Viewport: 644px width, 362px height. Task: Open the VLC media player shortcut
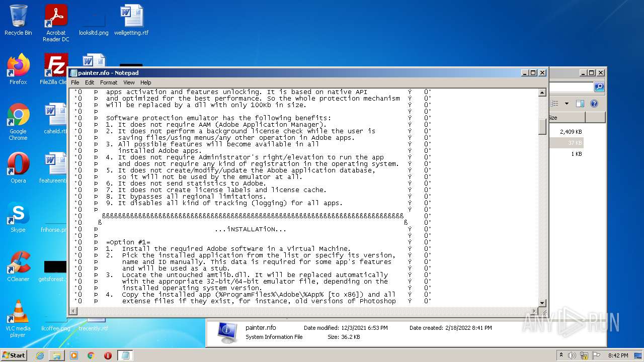click(x=18, y=319)
